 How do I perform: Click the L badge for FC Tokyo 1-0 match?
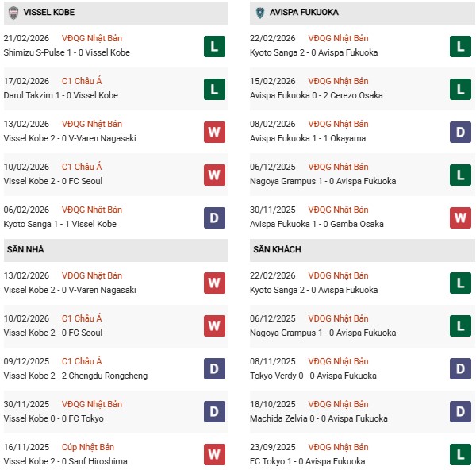pos(461,455)
